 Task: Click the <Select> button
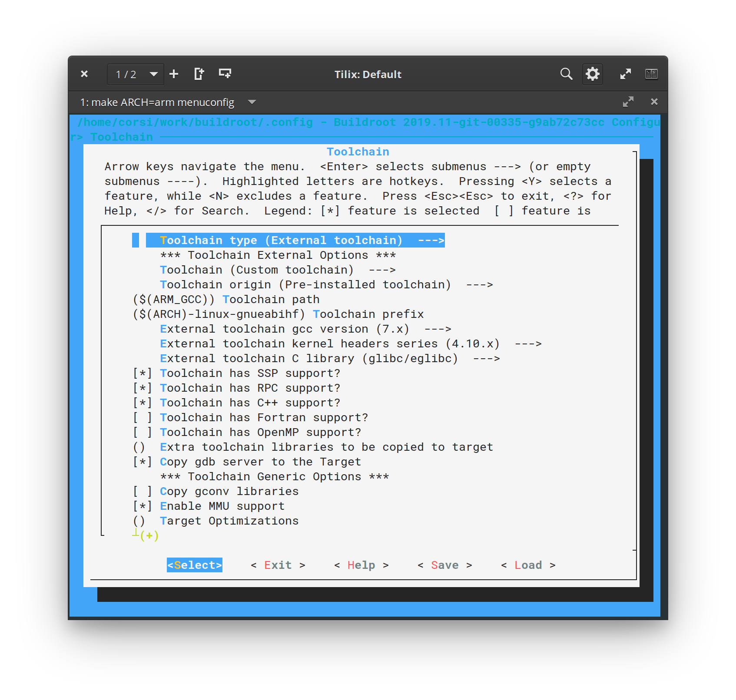[x=195, y=565]
